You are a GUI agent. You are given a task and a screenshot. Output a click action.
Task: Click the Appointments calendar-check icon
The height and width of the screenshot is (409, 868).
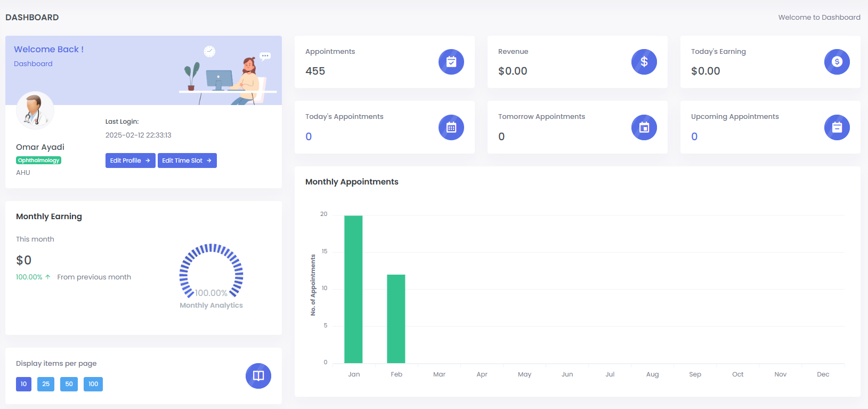point(451,62)
